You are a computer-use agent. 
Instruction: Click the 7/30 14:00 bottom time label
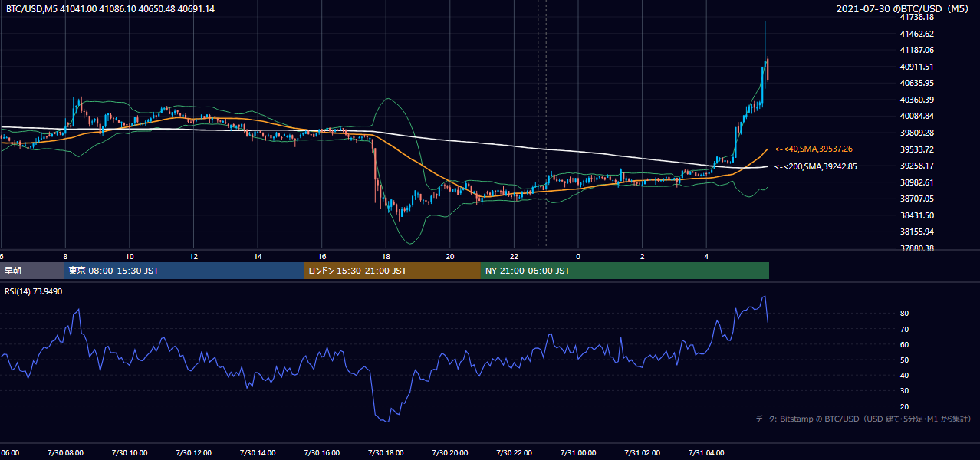click(257, 453)
